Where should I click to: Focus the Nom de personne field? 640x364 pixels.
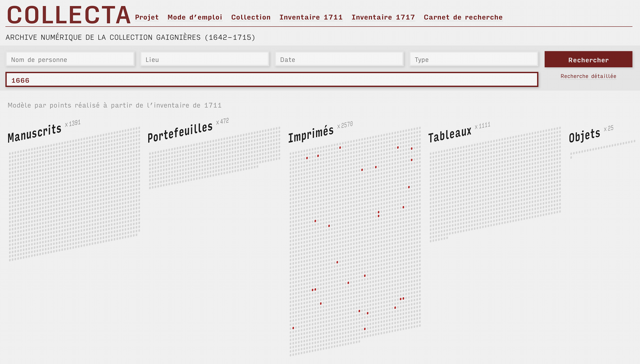point(70,59)
